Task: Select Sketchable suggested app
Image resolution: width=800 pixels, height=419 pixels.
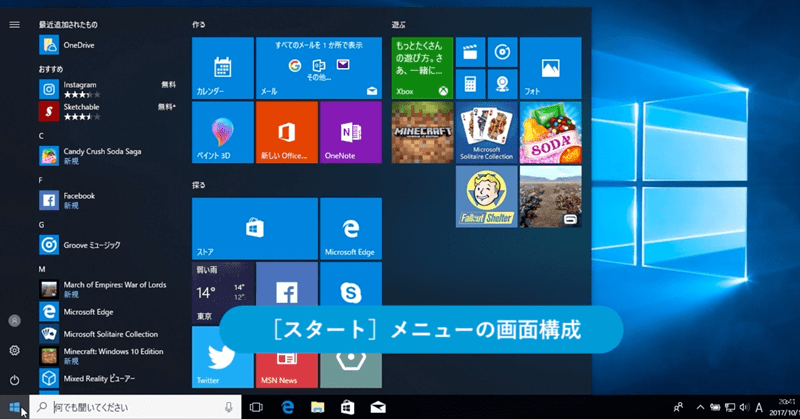Action: coord(108,111)
